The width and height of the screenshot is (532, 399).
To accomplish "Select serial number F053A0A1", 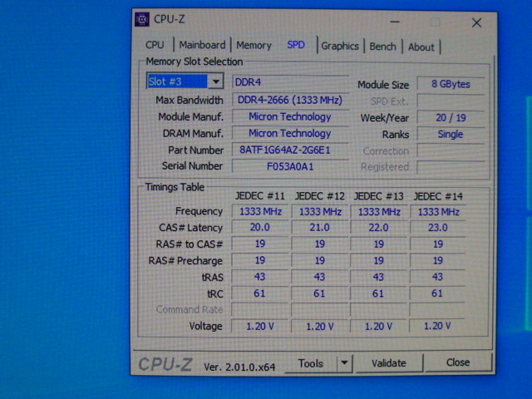I will [290, 166].
